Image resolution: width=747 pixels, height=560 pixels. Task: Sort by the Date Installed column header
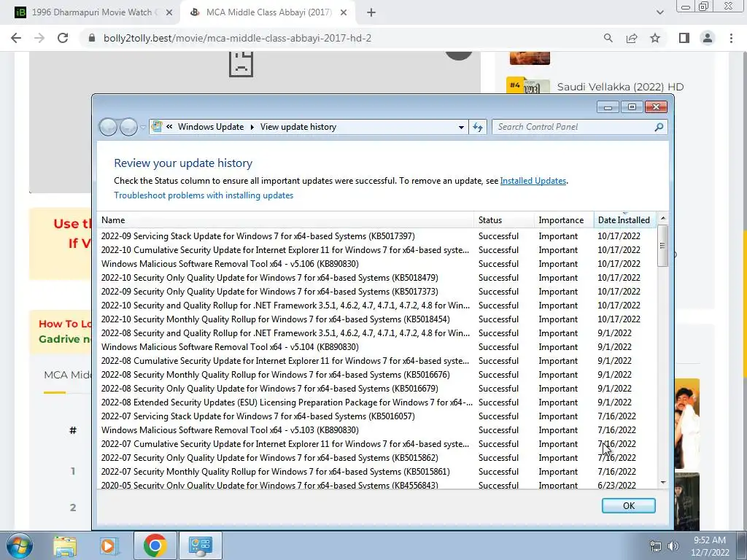625,220
